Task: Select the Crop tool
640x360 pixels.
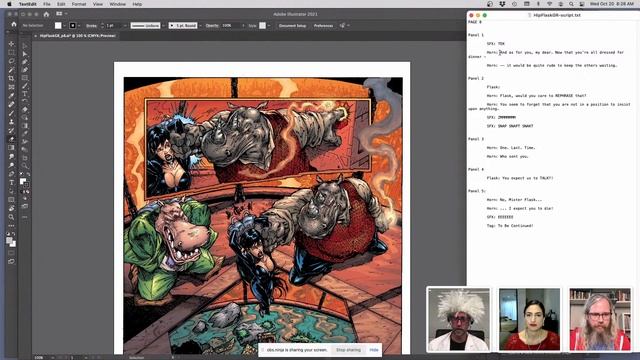Action: coord(11,78)
